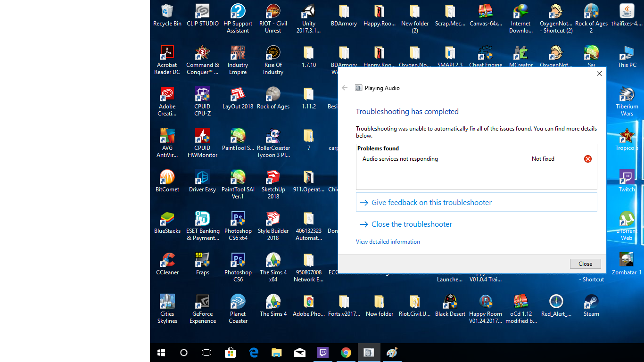Screen dimensions: 644x362
Task: Click Close the troubleshooter link
Action: point(412,224)
